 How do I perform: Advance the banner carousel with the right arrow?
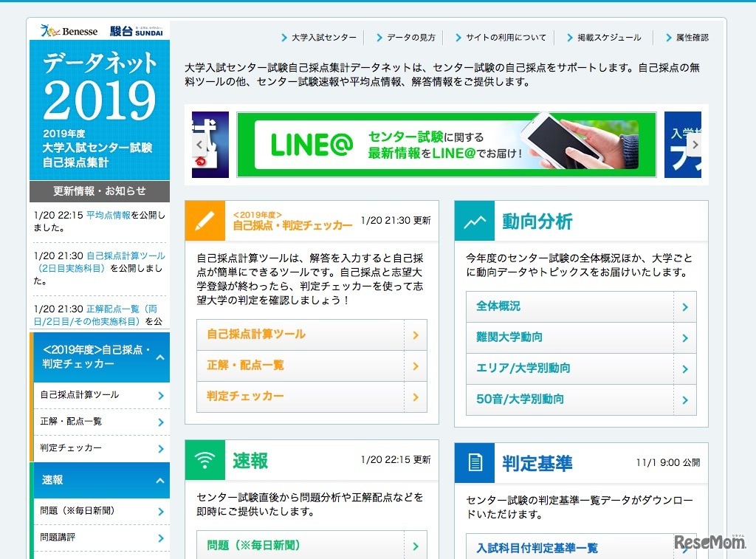pos(695,145)
